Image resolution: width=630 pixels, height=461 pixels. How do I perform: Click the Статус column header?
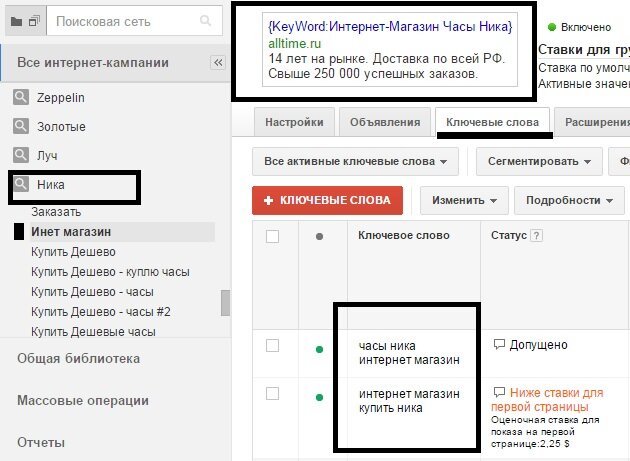(x=509, y=236)
